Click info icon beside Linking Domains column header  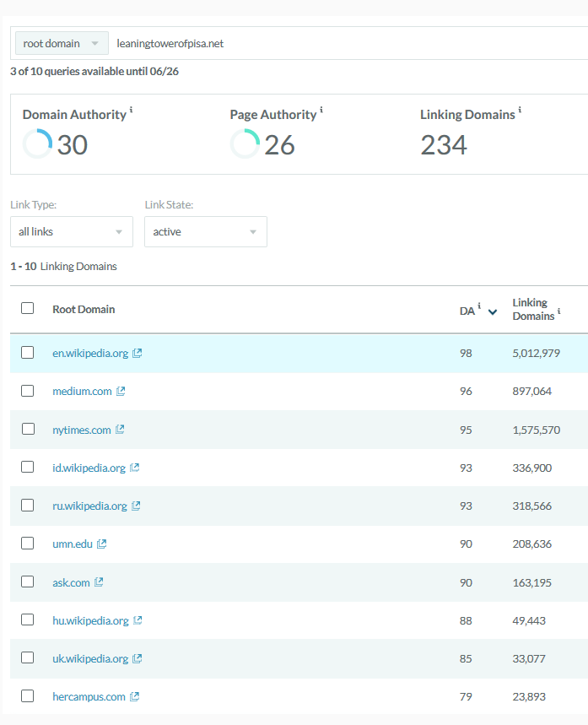558,311
